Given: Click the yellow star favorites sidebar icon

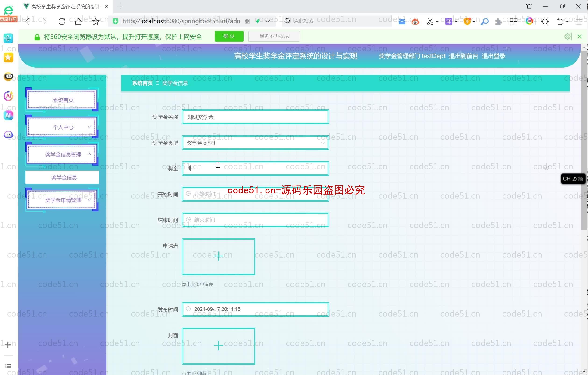Looking at the screenshot, I should (8, 58).
